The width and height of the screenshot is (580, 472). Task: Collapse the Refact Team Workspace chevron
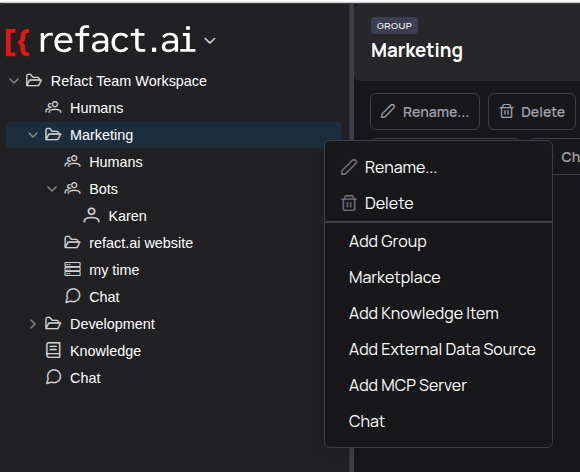tap(14, 81)
